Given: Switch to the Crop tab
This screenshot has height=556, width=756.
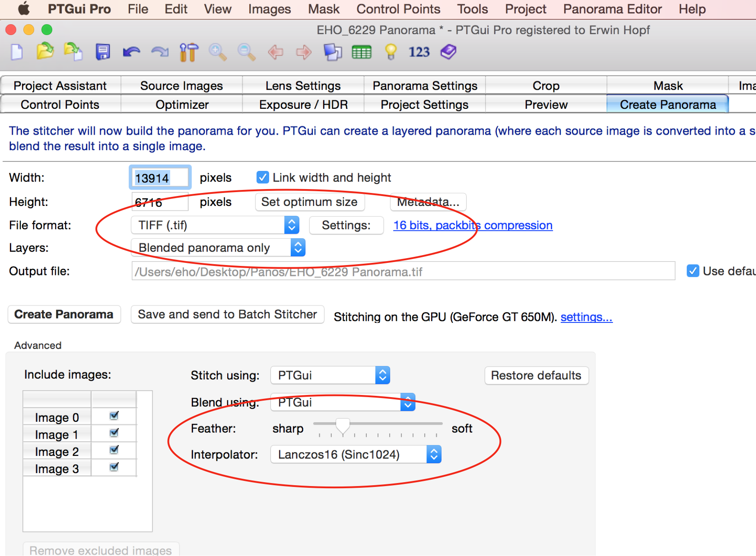Looking at the screenshot, I should pyautogui.click(x=546, y=85).
